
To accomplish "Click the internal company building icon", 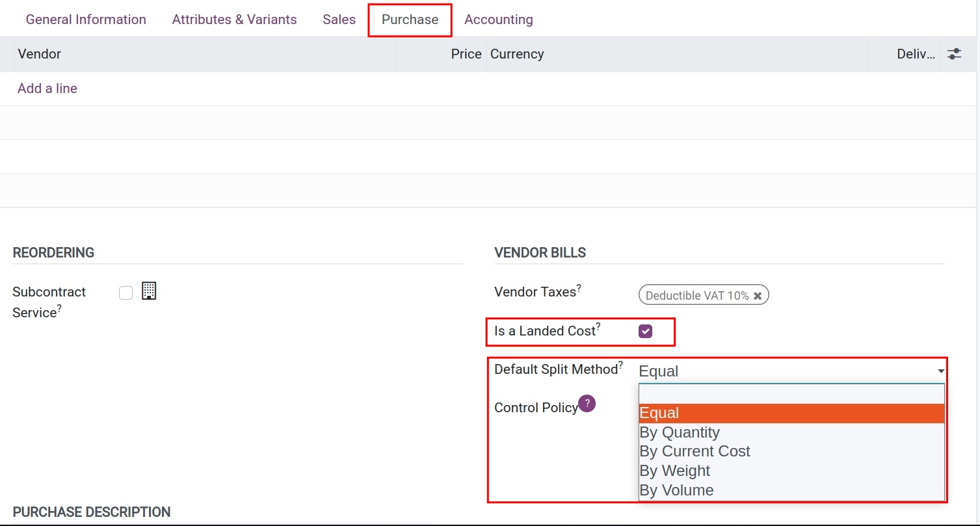I will click(149, 291).
